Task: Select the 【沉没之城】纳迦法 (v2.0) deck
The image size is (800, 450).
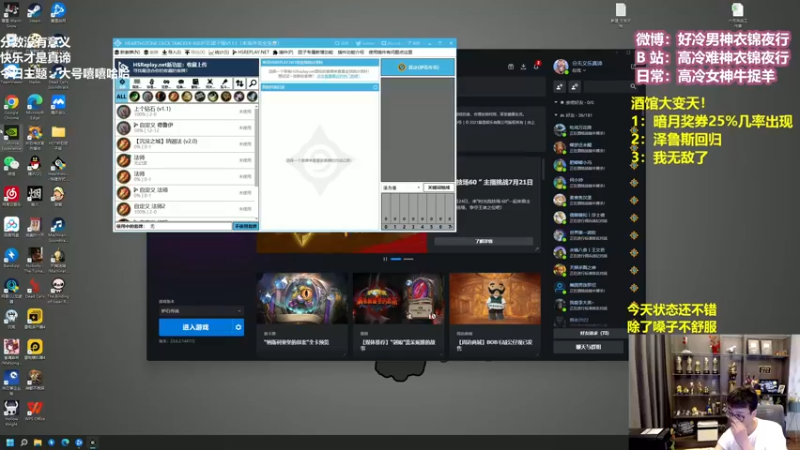Action: tap(187, 144)
